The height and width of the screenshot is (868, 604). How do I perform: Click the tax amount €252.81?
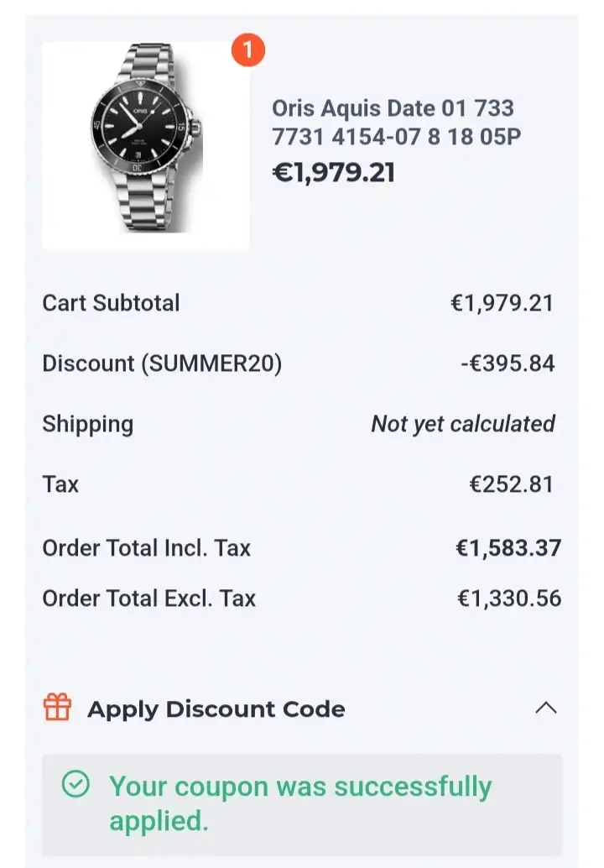pyautogui.click(x=511, y=484)
